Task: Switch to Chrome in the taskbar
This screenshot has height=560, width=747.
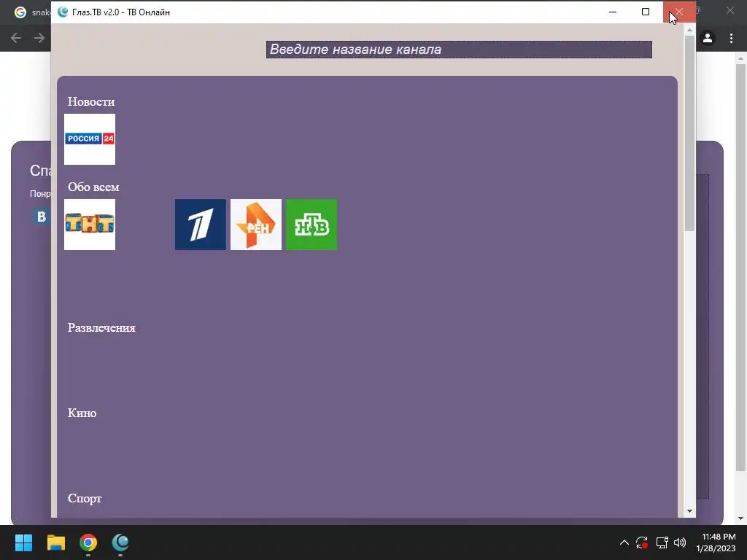Action: (88, 542)
